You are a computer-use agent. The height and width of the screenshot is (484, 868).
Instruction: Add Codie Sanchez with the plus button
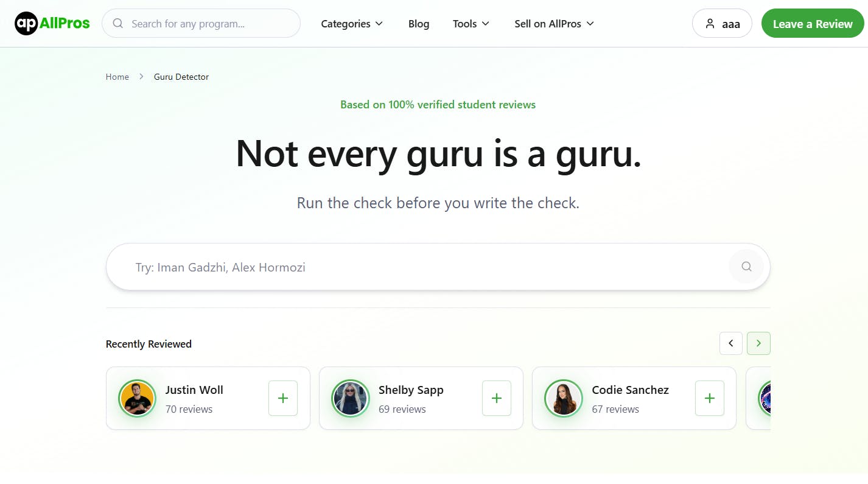tap(710, 398)
